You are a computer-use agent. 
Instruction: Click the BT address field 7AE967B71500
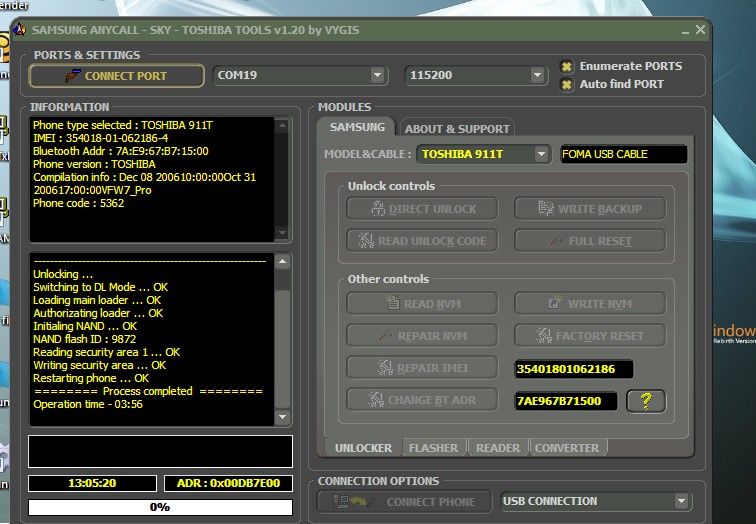[566, 401]
